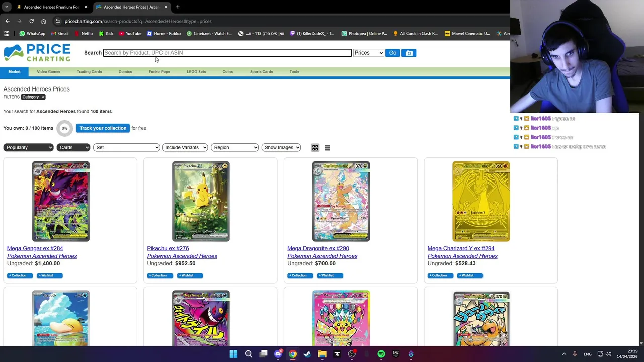Screen dimensions: 644x362
Task: Focus the product search input field
Action: coord(227,53)
